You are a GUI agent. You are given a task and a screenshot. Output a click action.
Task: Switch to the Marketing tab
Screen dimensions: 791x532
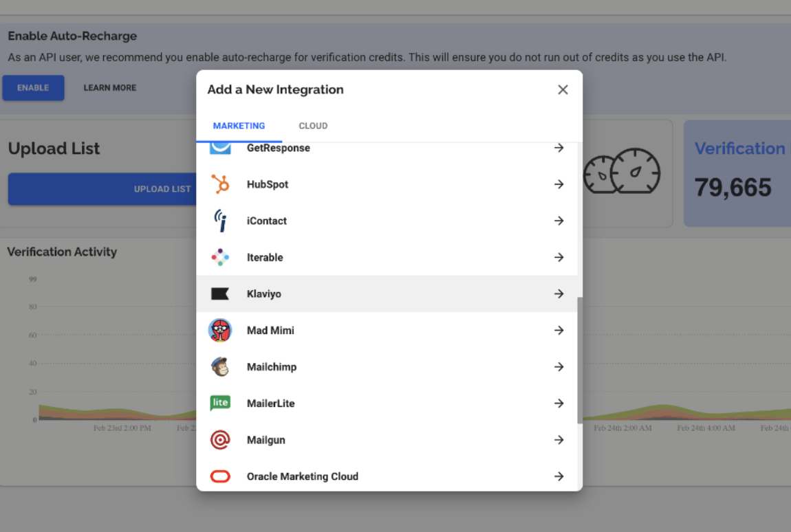tap(239, 126)
